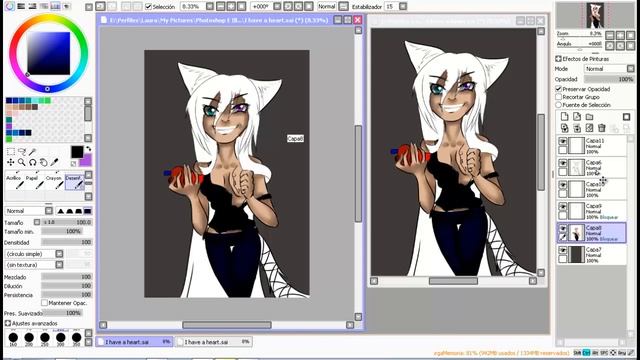The height and width of the screenshot is (360, 640).
Task: Create a new linework layer
Action: coord(577,117)
